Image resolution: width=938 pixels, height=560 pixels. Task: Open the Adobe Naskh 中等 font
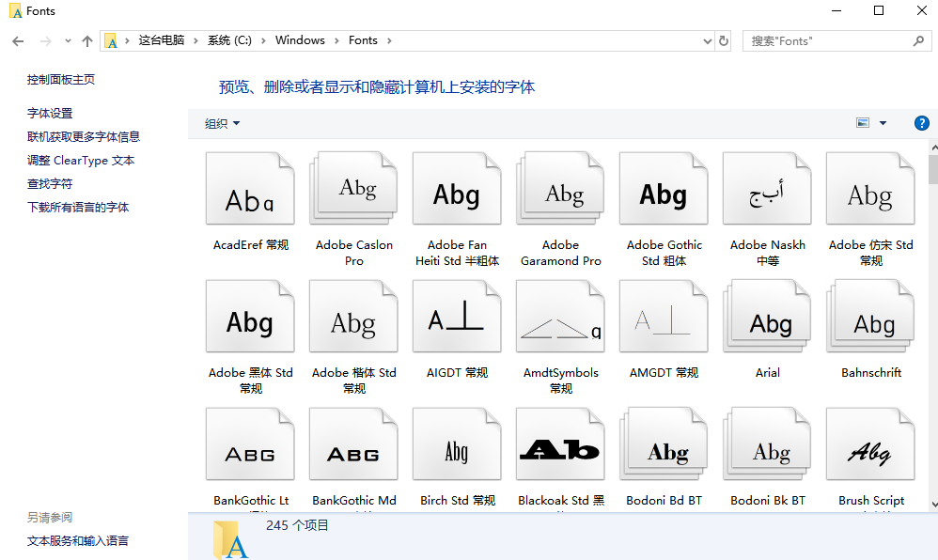point(767,188)
